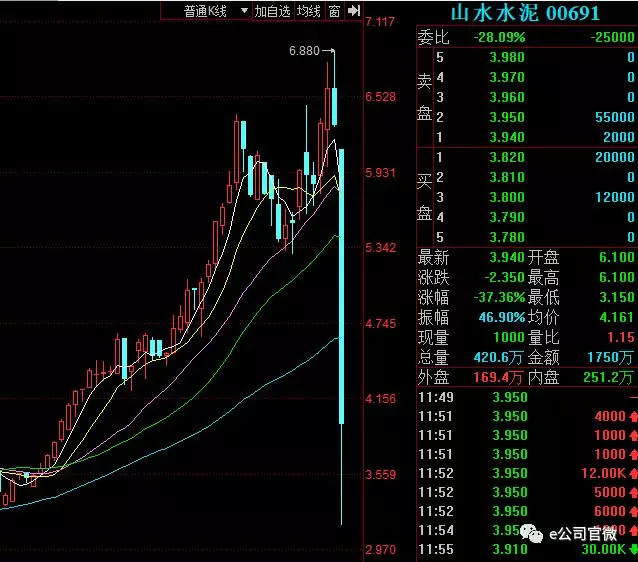638x562 pixels.
Task: Select sell level 2 price 3.950
Action: (x=507, y=117)
